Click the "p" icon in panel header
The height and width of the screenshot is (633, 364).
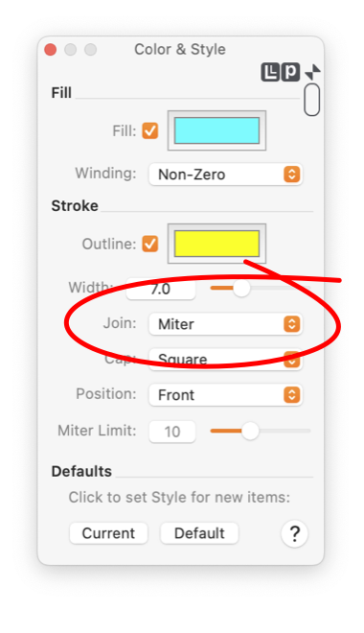tap(290, 72)
